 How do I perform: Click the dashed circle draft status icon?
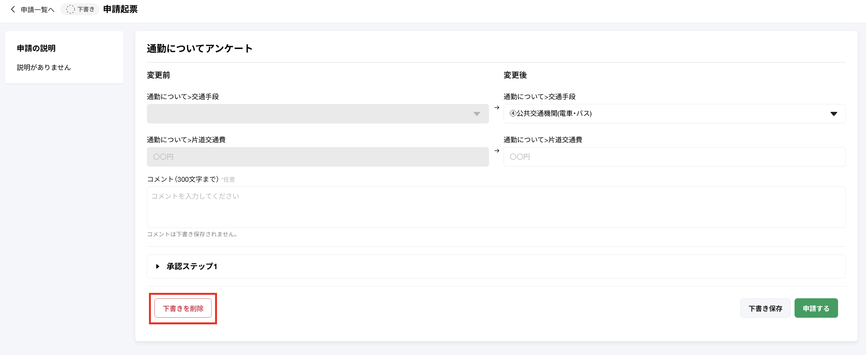coord(70,9)
